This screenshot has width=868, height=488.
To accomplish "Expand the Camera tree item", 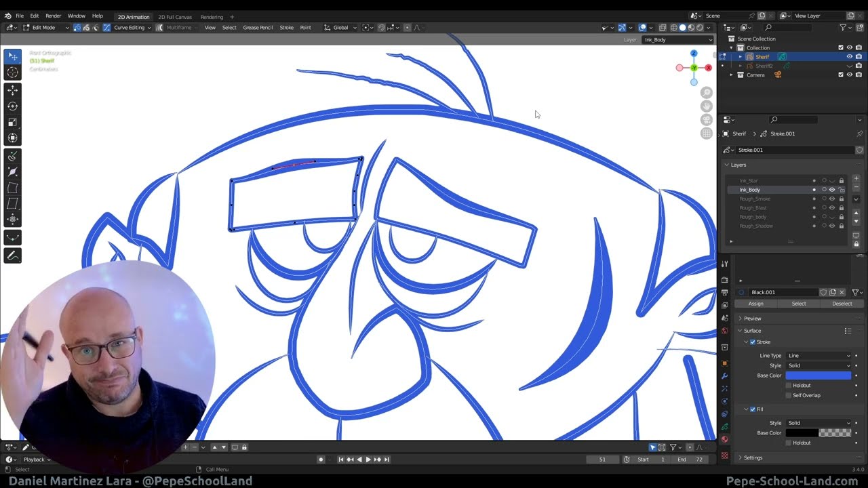I will click(732, 75).
